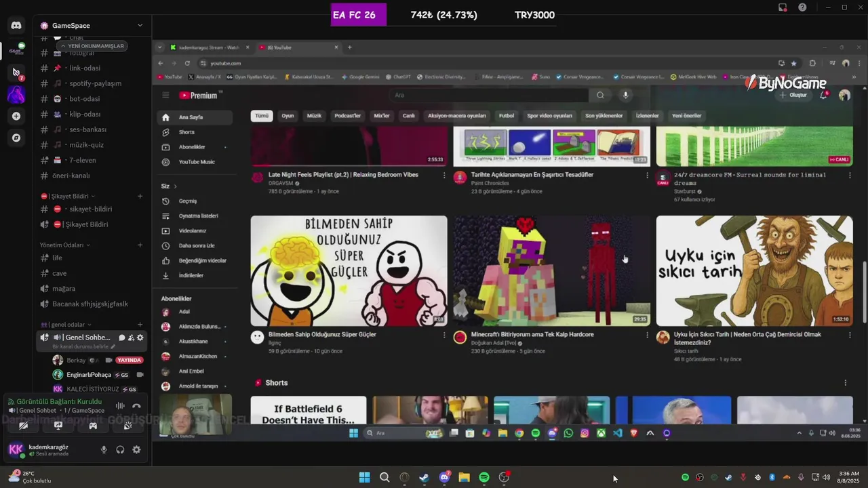868x488 pixels.
Task: Toggle camera on in voice panel
Action: click(x=24, y=426)
